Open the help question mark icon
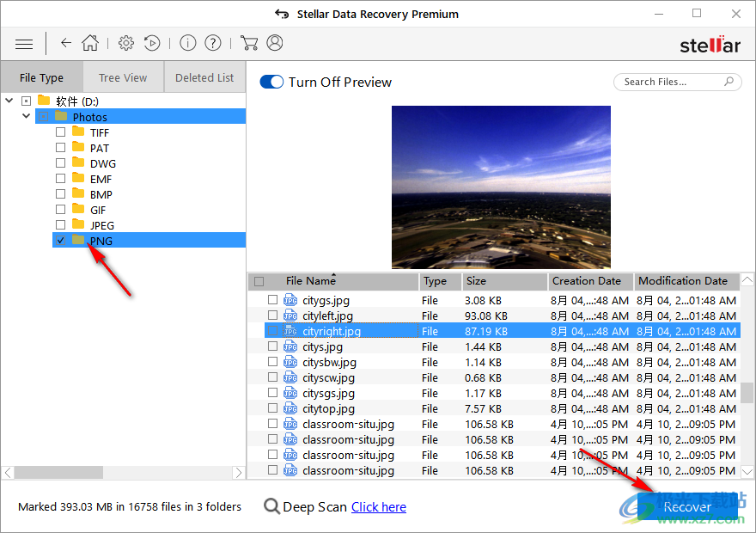Screen dimensions: 756x533 coord(213,43)
